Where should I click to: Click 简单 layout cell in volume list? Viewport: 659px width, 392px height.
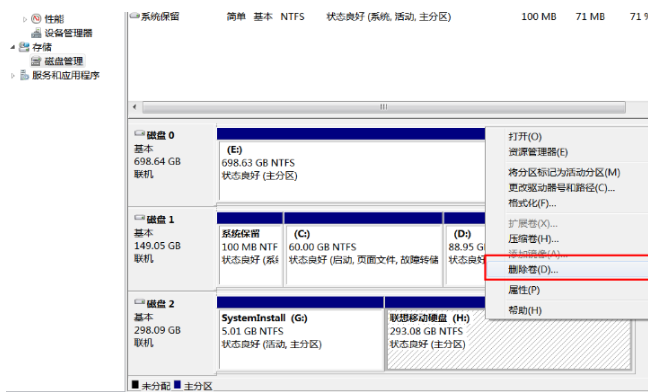point(236,17)
